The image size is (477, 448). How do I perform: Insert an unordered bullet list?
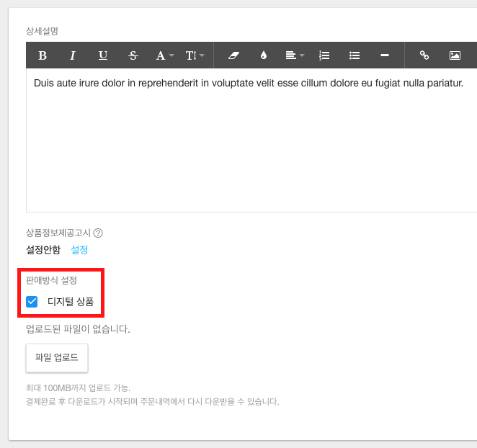pyautogui.click(x=355, y=55)
